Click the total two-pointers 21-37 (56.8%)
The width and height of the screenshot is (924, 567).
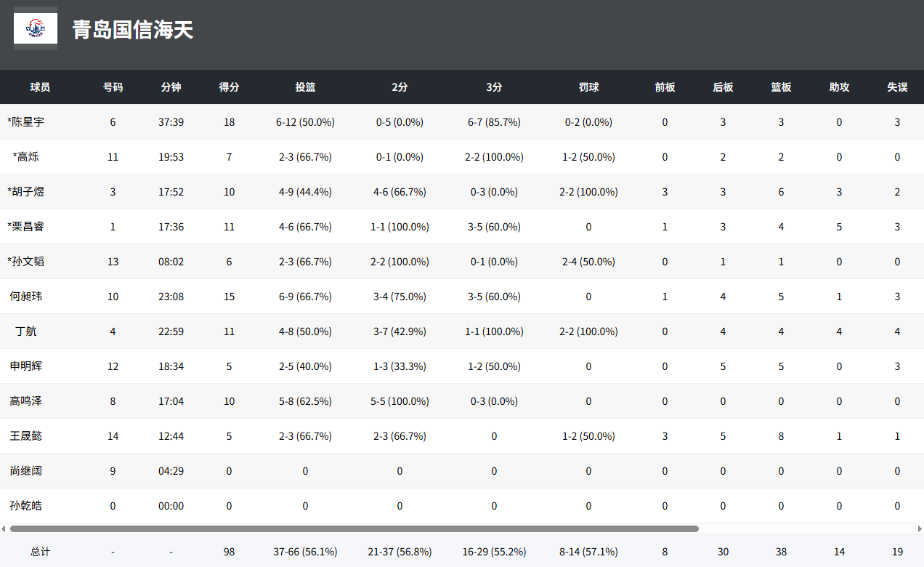[400, 552]
